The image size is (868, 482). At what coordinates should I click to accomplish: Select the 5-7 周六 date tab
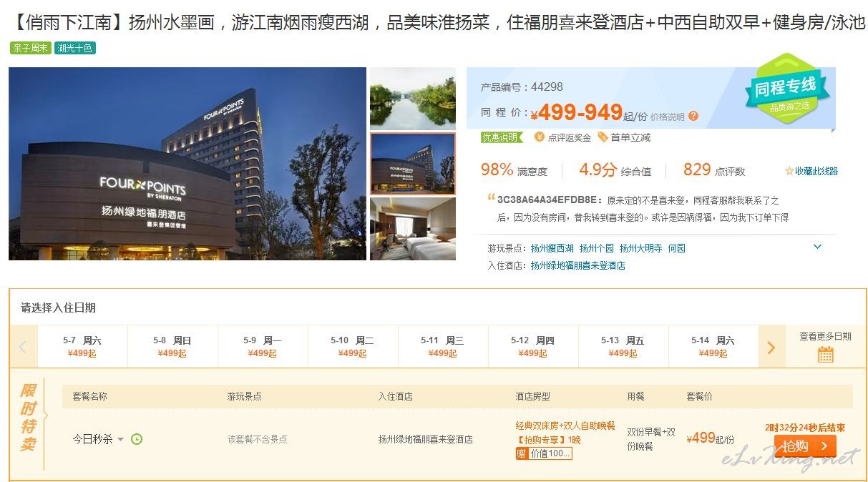click(x=82, y=347)
